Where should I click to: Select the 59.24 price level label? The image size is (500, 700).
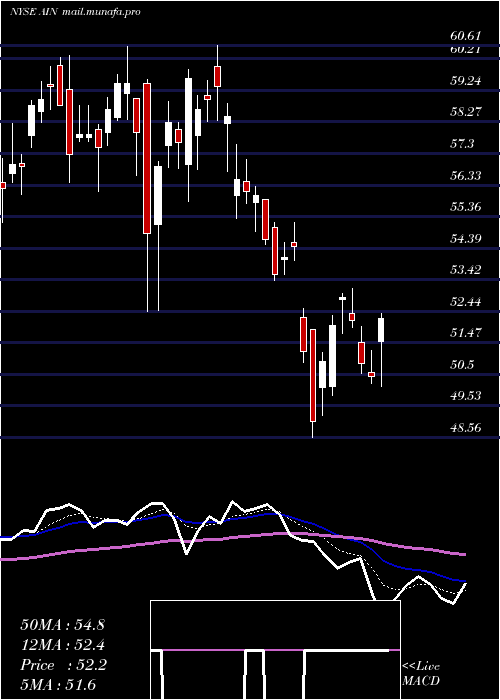[x=466, y=81]
